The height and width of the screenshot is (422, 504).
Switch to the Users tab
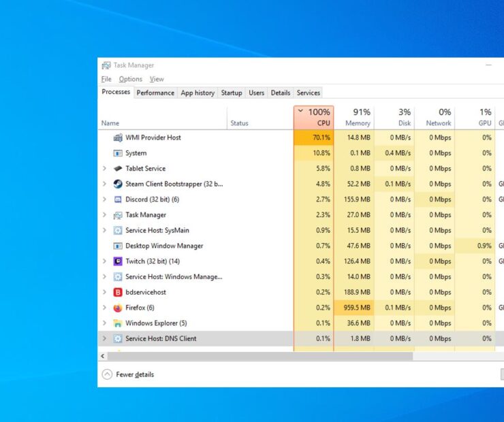[x=256, y=93]
